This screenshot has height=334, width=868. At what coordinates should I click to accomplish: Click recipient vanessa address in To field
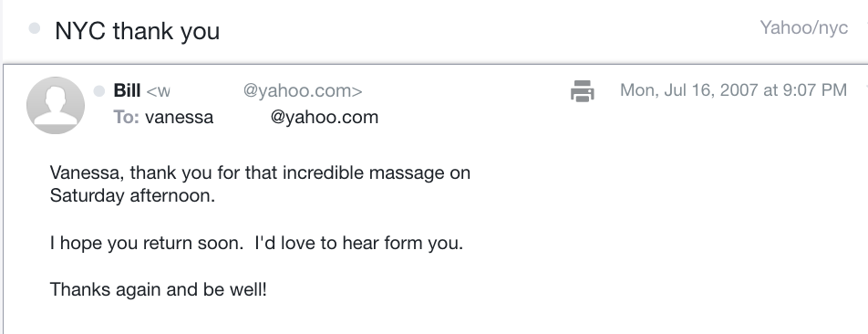coord(262,117)
